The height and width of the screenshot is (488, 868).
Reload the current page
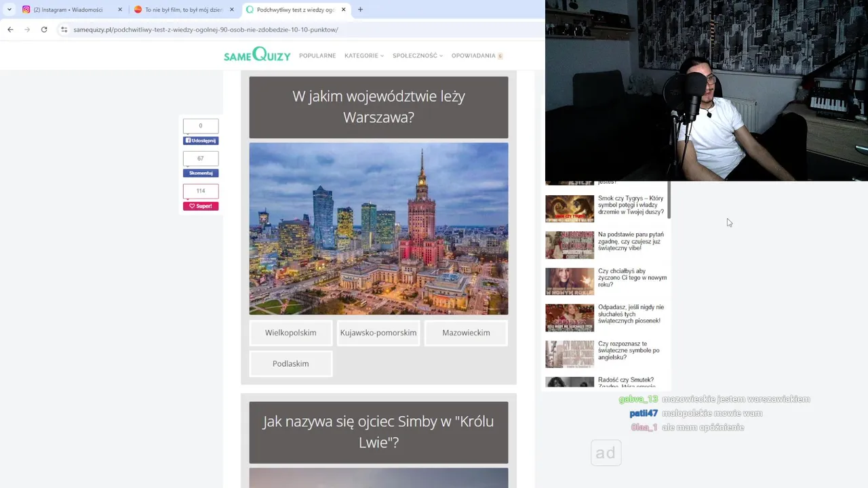click(x=44, y=29)
